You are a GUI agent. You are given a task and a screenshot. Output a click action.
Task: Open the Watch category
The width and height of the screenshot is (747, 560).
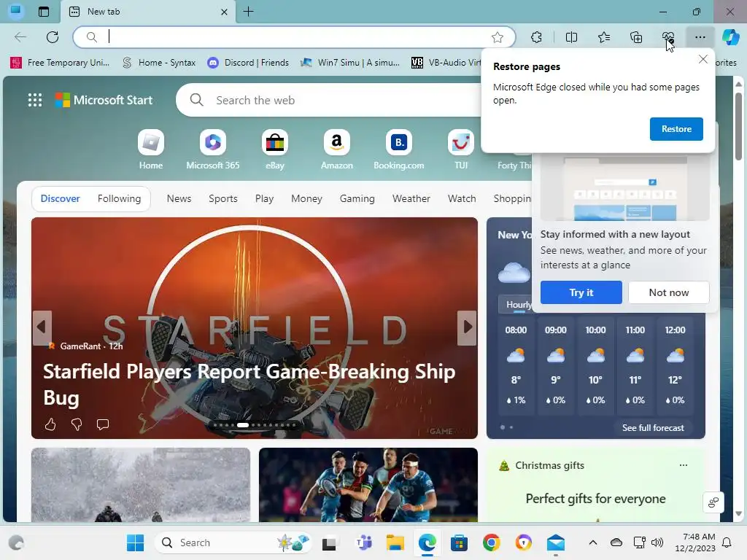click(x=462, y=198)
